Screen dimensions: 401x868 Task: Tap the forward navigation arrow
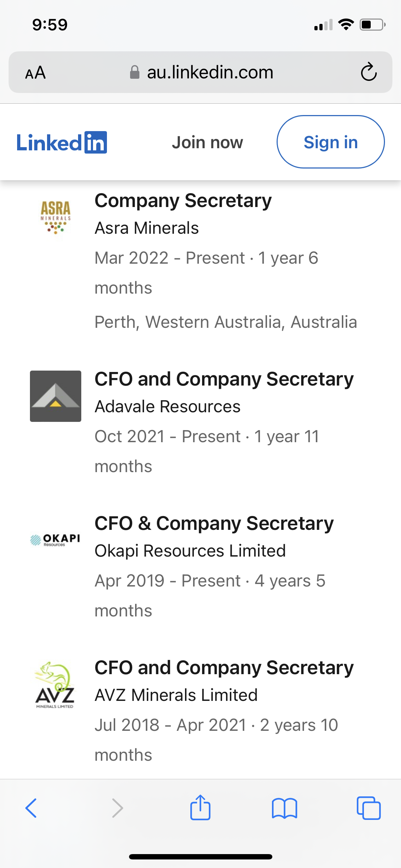[x=117, y=808]
